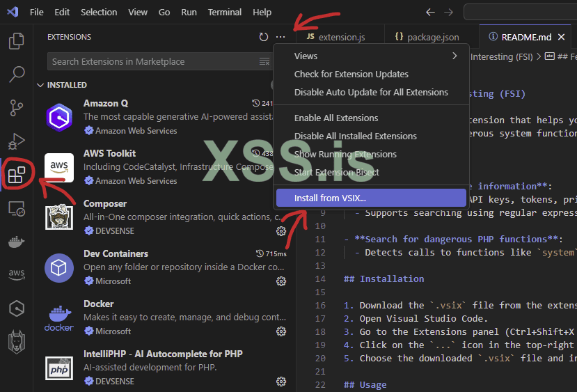This screenshot has width=577, height=392.
Task: Open the Selection menu
Action: [x=99, y=12]
